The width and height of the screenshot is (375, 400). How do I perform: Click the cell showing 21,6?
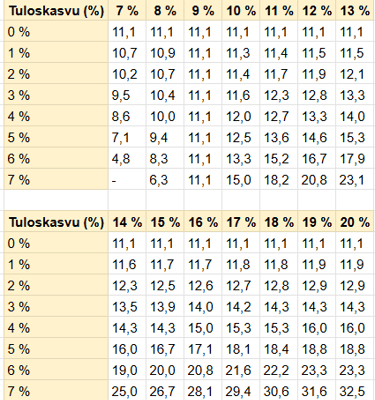(241, 370)
